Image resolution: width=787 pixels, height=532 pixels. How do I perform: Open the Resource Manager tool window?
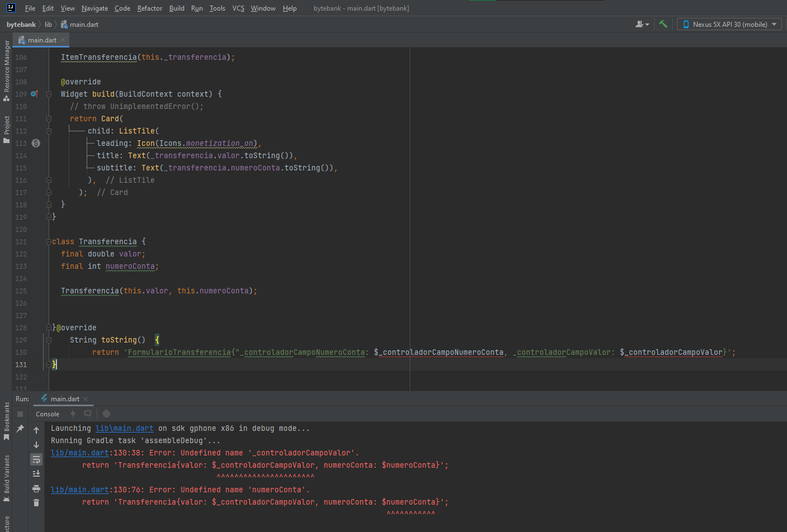(x=6, y=70)
